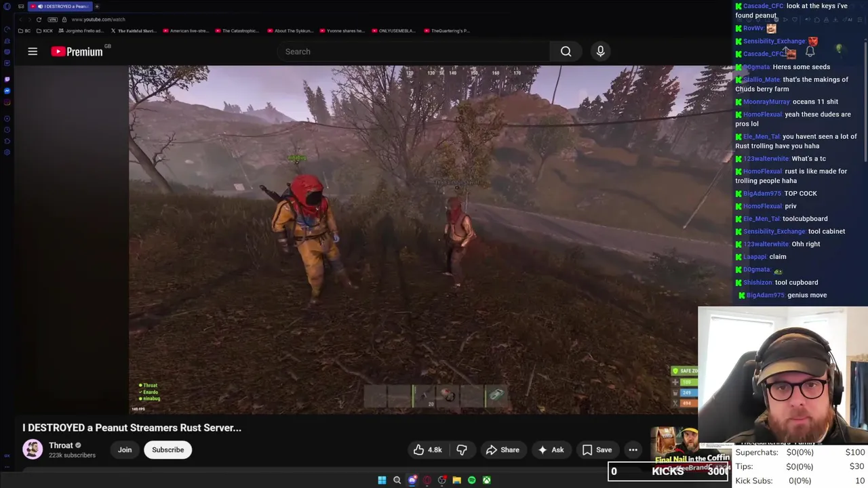The width and height of the screenshot is (868, 488).
Task: Open the Xbox app from the taskbar
Action: pyautogui.click(x=486, y=480)
